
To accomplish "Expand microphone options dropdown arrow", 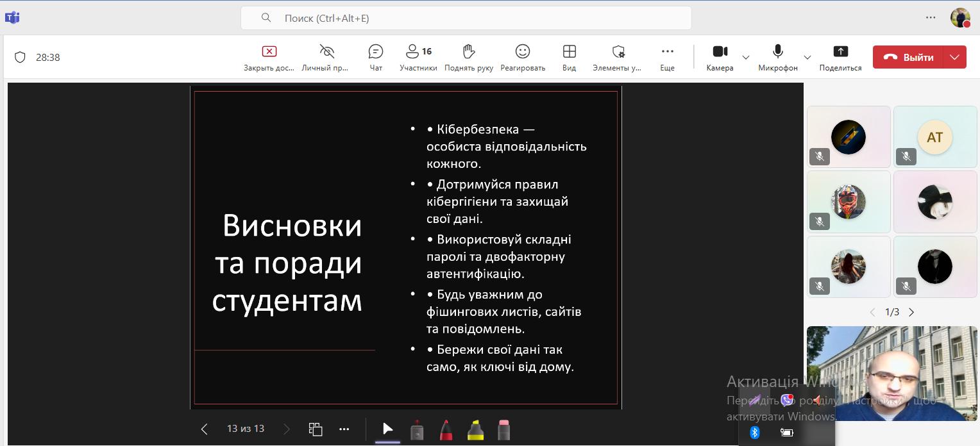I will point(807,57).
